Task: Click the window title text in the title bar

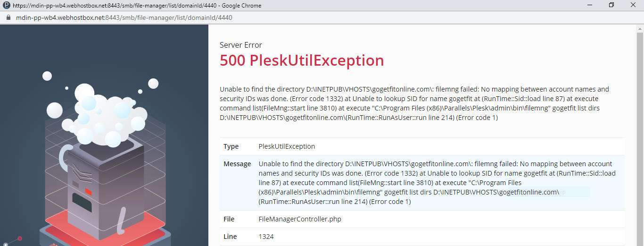Action: pyautogui.click(x=137, y=6)
